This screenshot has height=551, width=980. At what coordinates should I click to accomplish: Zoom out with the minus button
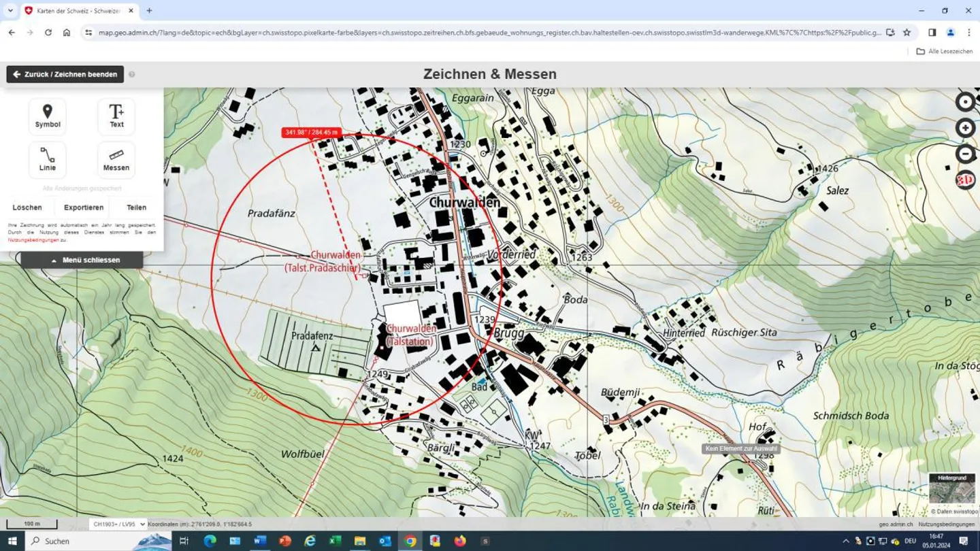point(965,154)
